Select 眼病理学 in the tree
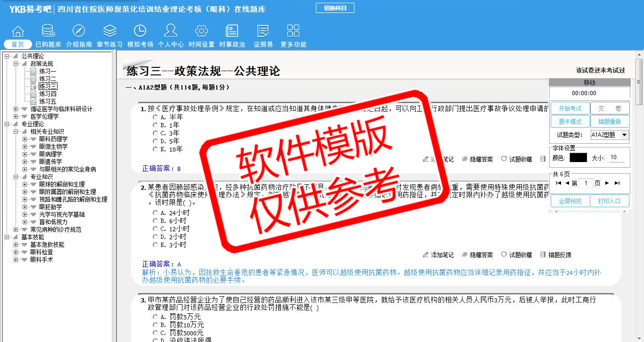 50,154
